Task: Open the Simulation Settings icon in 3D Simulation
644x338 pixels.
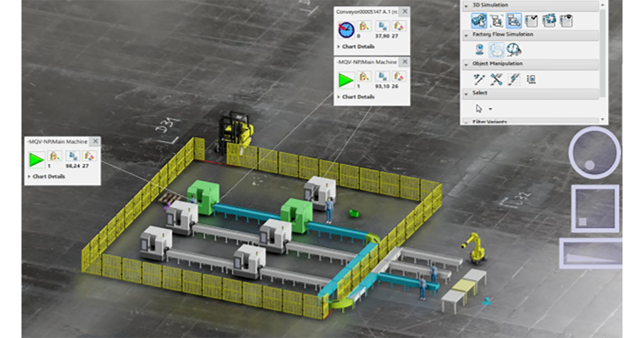Action: point(497,20)
